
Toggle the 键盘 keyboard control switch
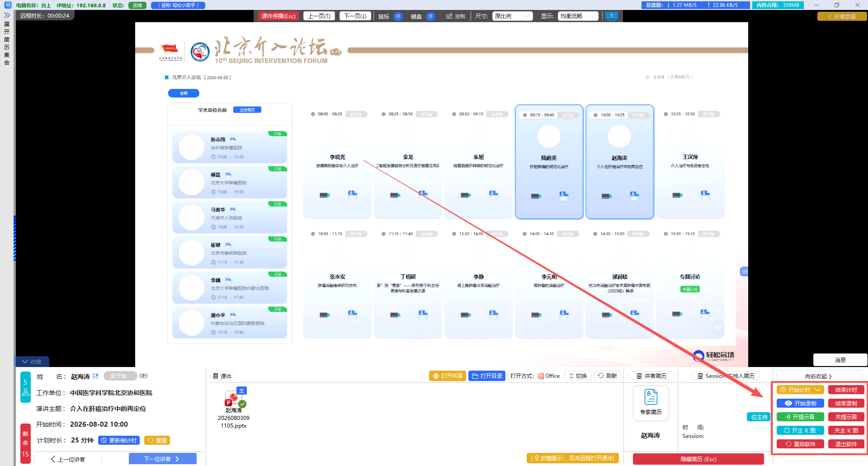430,16
